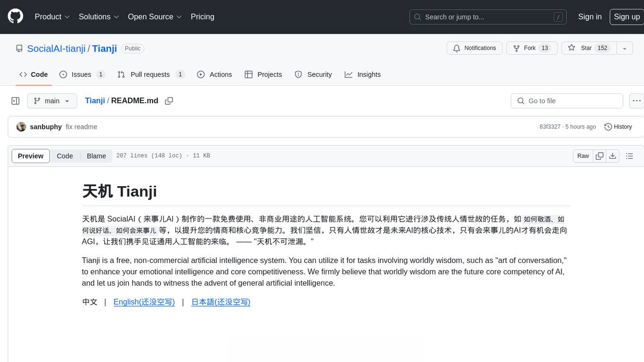644x362 pixels.
Task: Switch to the Actions tab
Action: pos(215,74)
